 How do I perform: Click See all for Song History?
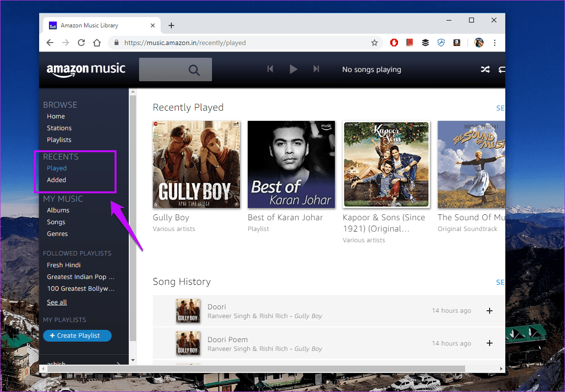pos(500,282)
